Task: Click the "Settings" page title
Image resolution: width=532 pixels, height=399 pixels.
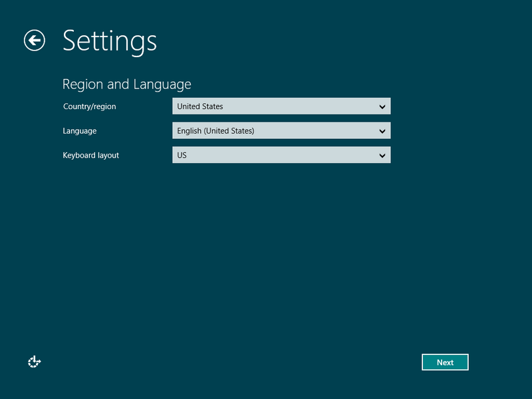Action: point(110,41)
